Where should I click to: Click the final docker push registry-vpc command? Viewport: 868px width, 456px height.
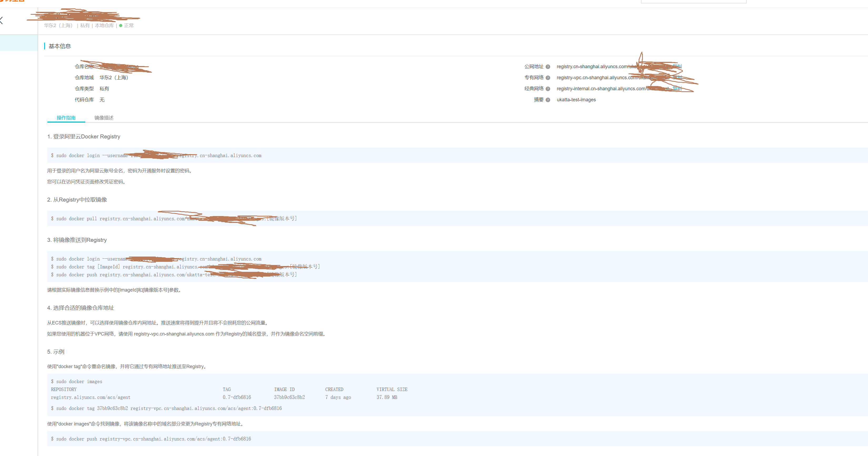point(151,439)
